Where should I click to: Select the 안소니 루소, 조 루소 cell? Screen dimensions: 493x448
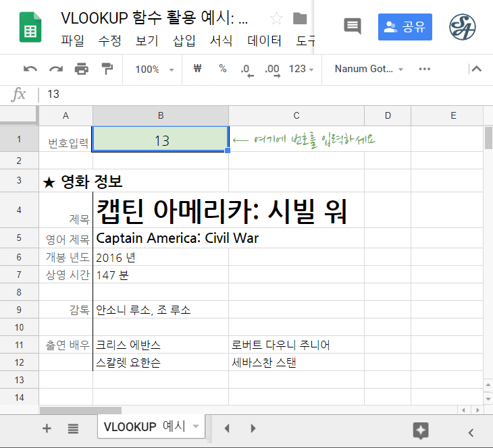[x=161, y=310]
